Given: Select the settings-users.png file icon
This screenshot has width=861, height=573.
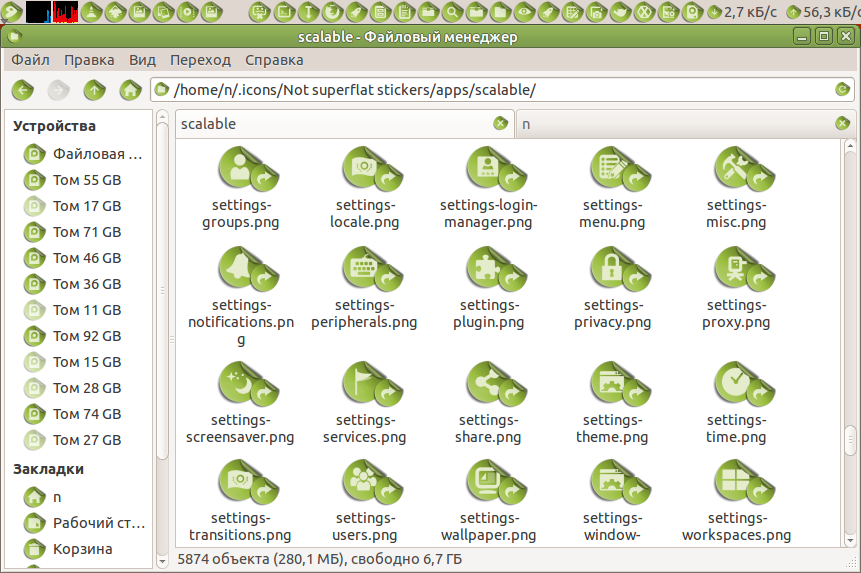Looking at the screenshot, I should pyautogui.click(x=371, y=482).
